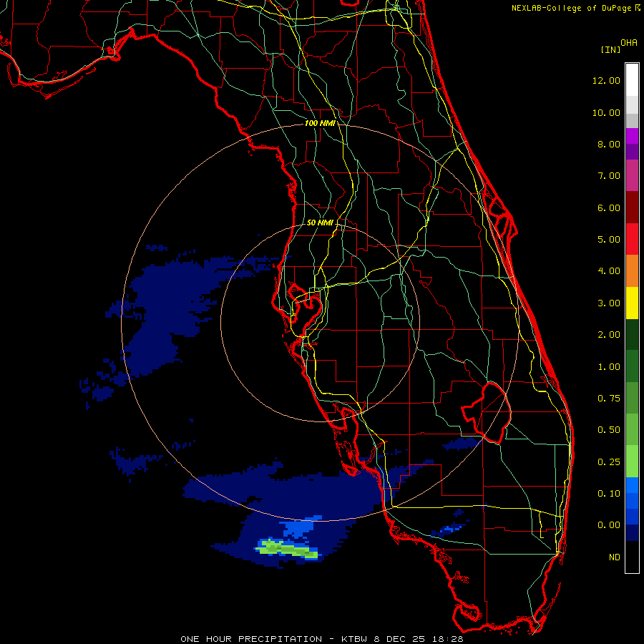The width and height of the screenshot is (644, 644).
Task: Click the 0.10 legend value
Action: (x=609, y=494)
